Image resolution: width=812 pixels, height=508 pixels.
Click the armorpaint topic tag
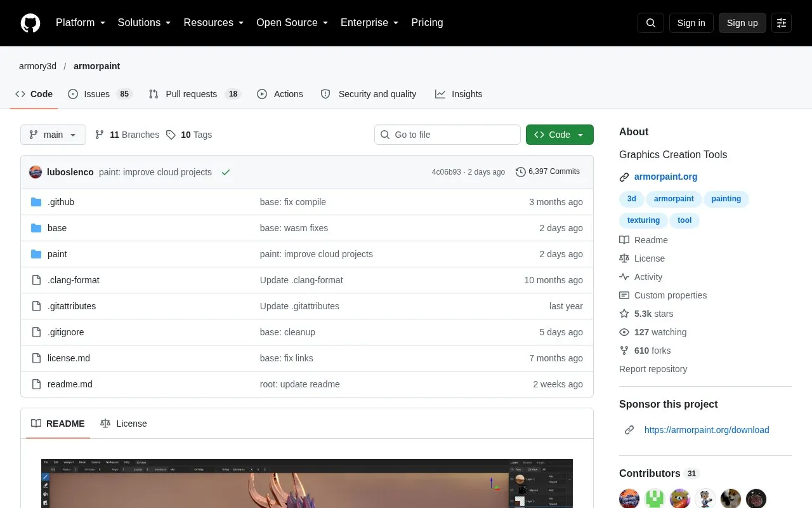[674, 199]
